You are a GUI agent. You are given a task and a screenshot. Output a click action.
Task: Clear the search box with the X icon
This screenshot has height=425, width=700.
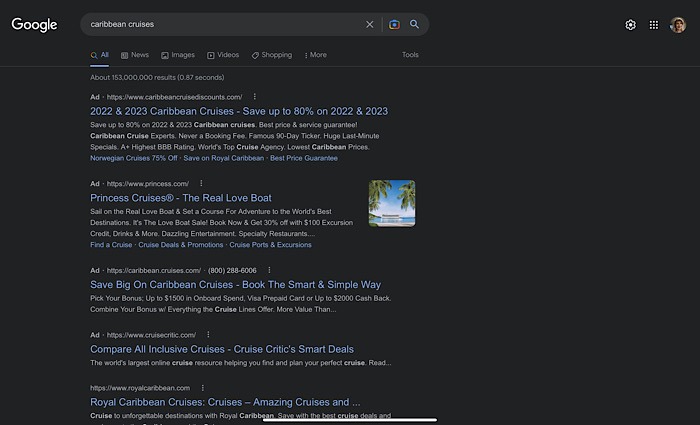tap(370, 25)
